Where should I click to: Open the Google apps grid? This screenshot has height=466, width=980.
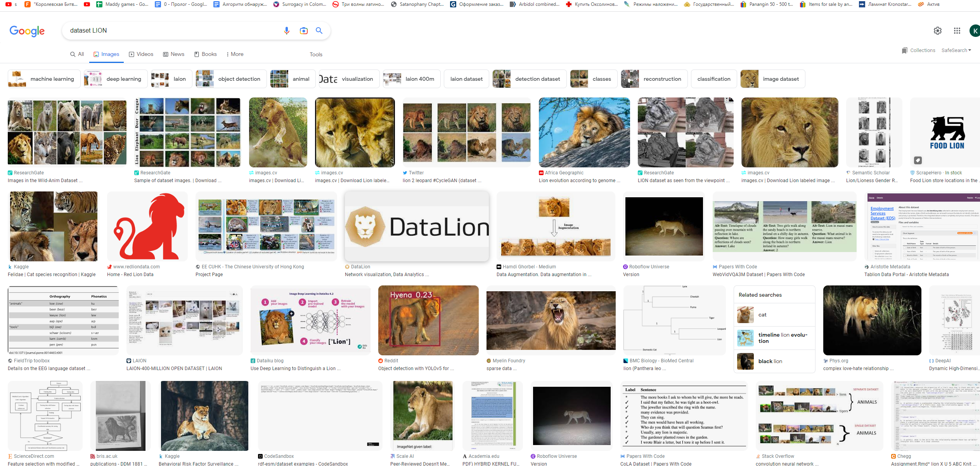[957, 31]
